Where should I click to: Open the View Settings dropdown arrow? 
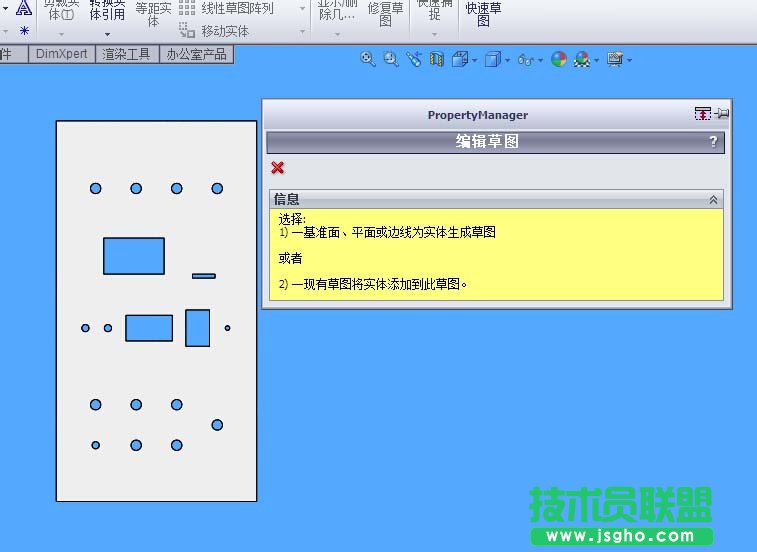pyautogui.click(x=629, y=60)
